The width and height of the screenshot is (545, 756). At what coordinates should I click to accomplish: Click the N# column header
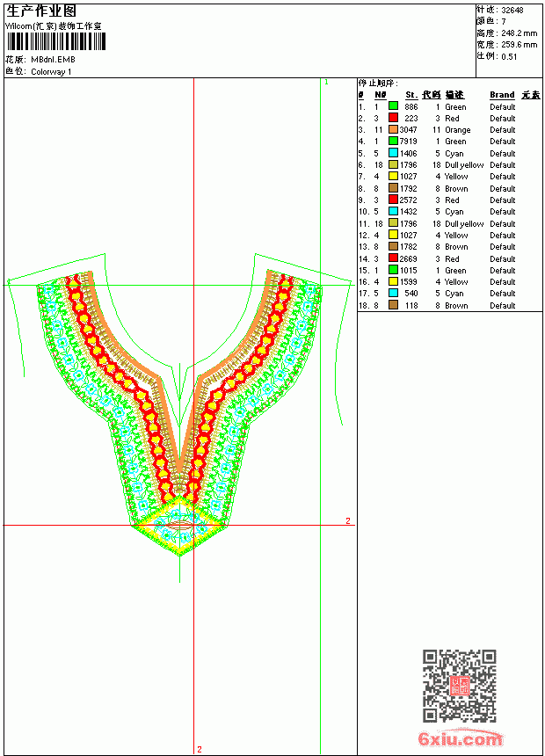coord(380,95)
